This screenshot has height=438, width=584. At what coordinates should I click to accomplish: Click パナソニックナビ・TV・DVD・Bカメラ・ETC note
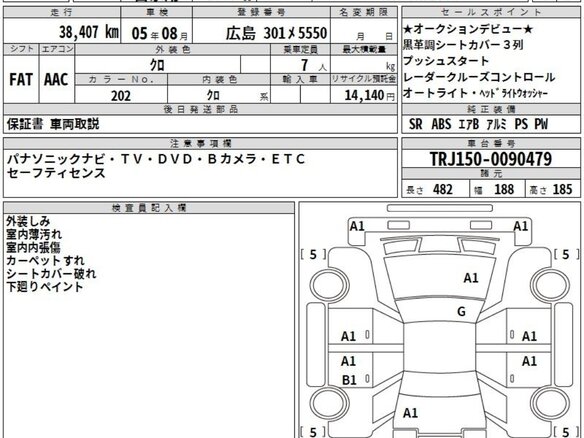coord(156,159)
